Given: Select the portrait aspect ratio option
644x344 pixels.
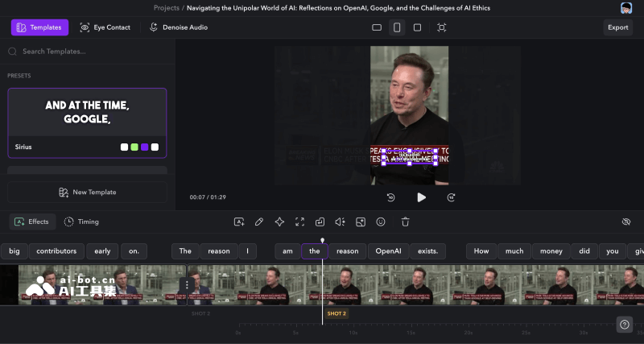Looking at the screenshot, I should point(397,27).
